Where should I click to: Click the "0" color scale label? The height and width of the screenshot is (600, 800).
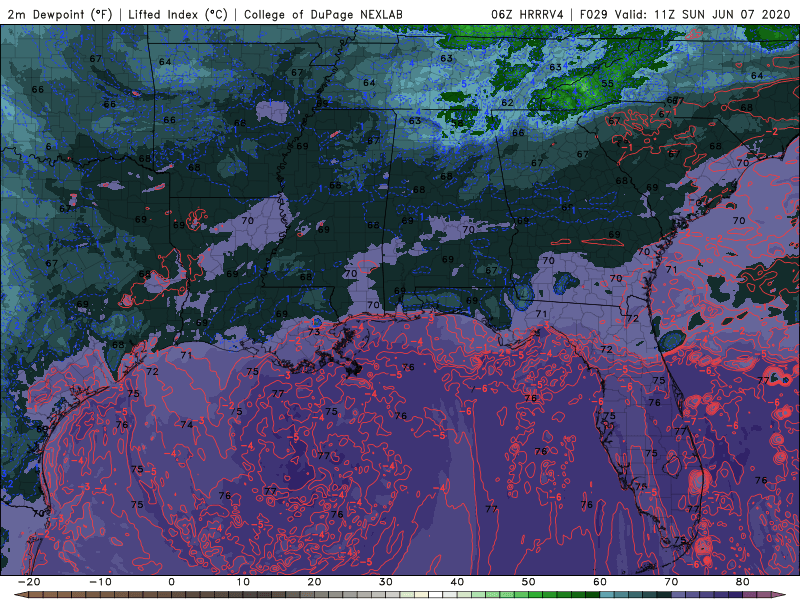coord(171,582)
